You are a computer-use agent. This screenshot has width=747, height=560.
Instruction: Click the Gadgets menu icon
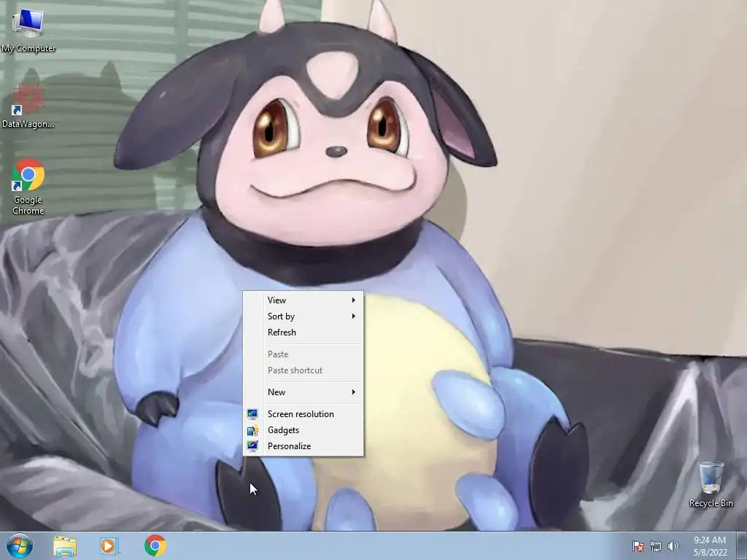point(252,430)
